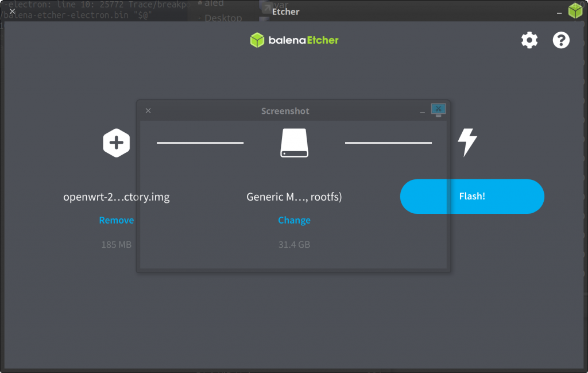Close the Etcher window
The image size is (588, 373).
coord(13,11)
